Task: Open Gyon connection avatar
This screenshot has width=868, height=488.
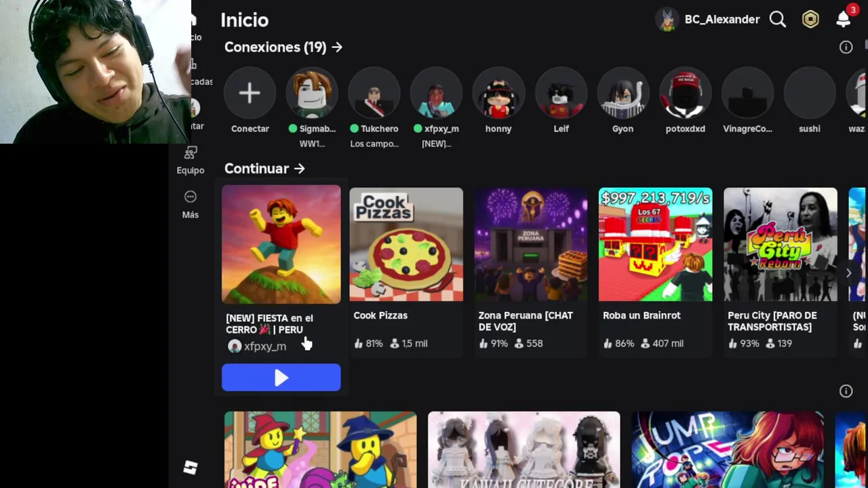Action: 623,93
